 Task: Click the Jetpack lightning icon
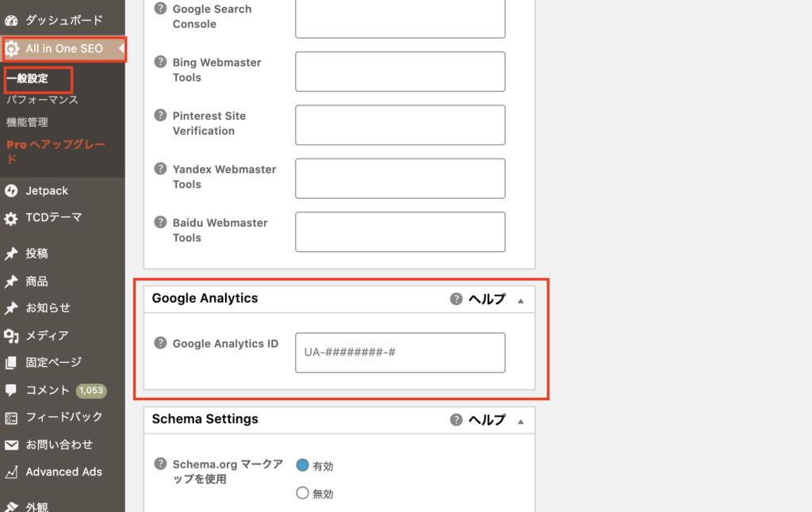pyautogui.click(x=11, y=191)
